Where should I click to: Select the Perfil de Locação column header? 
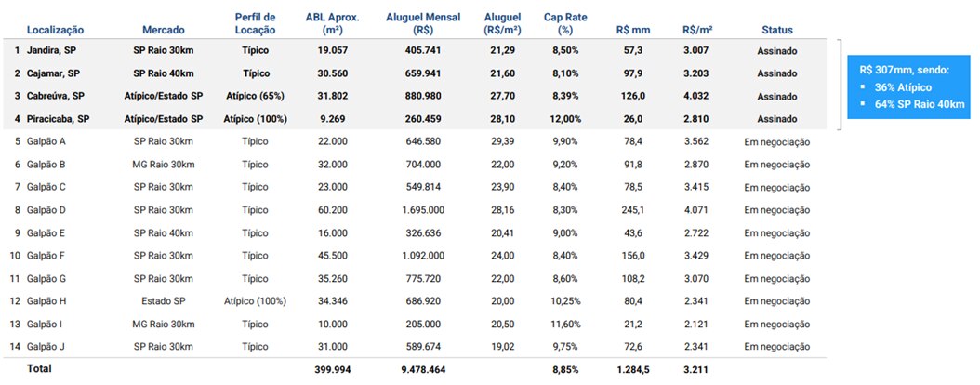(256, 24)
